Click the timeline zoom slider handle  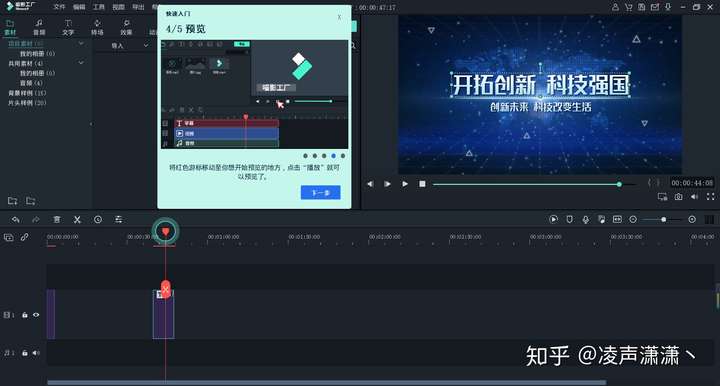click(x=664, y=219)
